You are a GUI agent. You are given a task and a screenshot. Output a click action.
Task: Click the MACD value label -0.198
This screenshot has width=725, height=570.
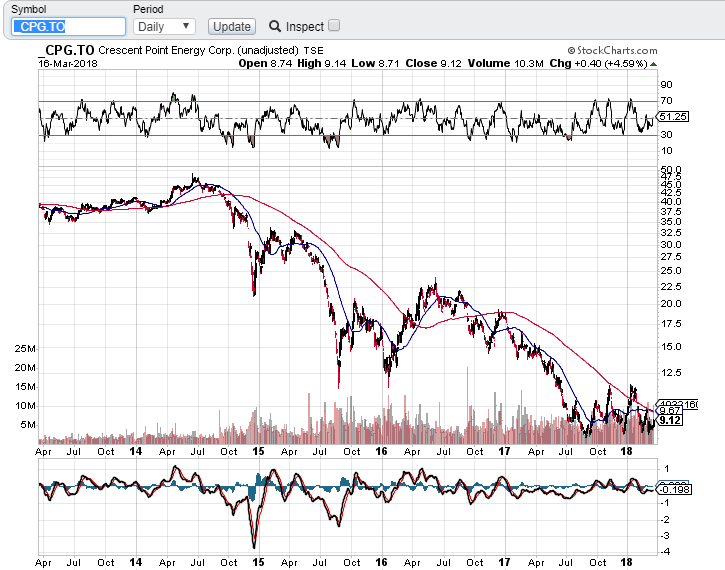[675, 490]
